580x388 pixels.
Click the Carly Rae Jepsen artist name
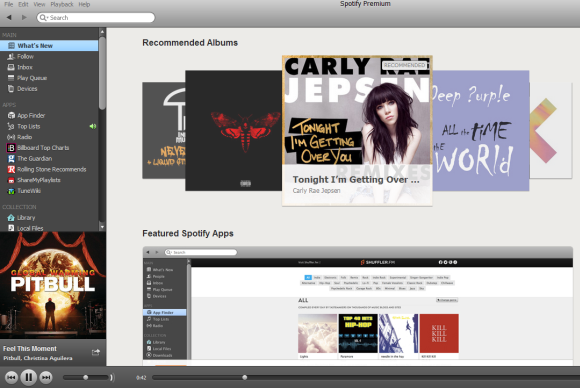pos(316,190)
